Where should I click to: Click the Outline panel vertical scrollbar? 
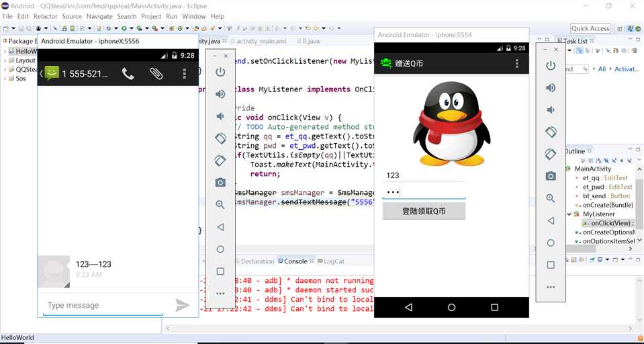pos(639,204)
